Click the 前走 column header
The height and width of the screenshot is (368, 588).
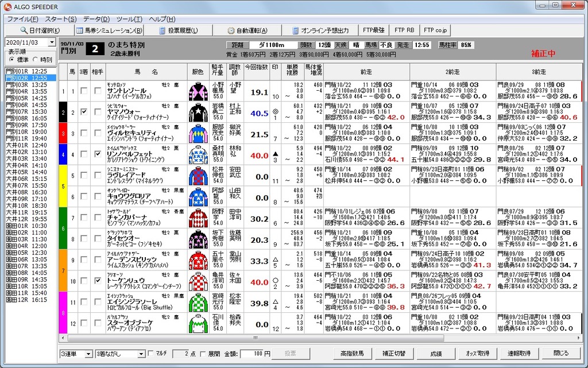[x=366, y=71]
